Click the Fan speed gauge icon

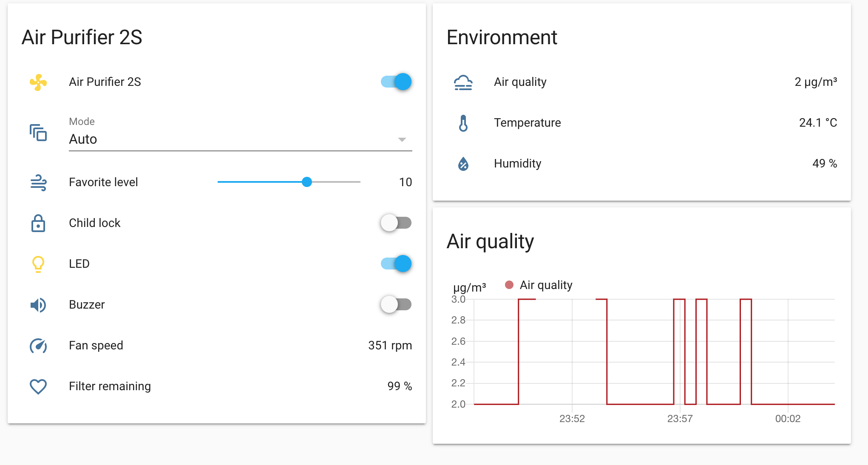click(38, 346)
